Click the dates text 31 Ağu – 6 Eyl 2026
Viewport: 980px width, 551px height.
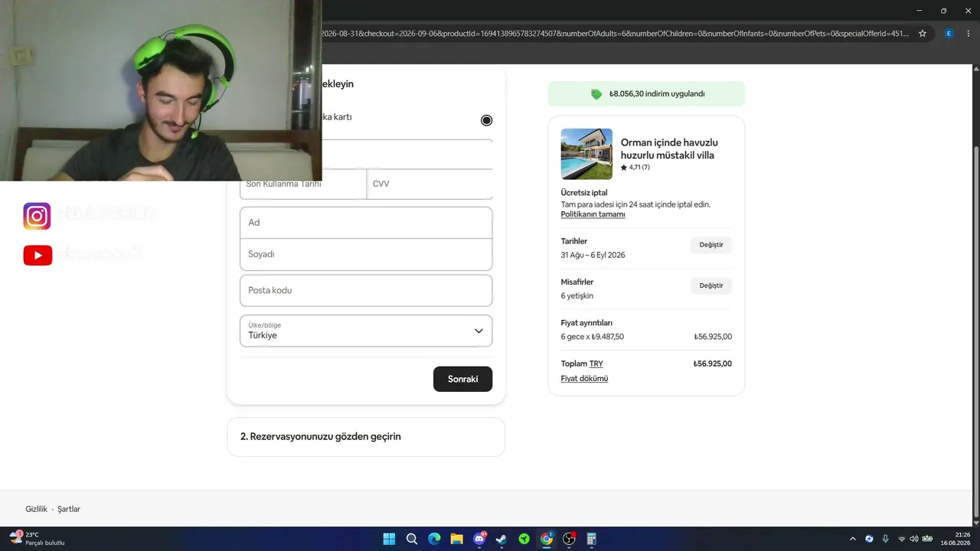(x=593, y=255)
